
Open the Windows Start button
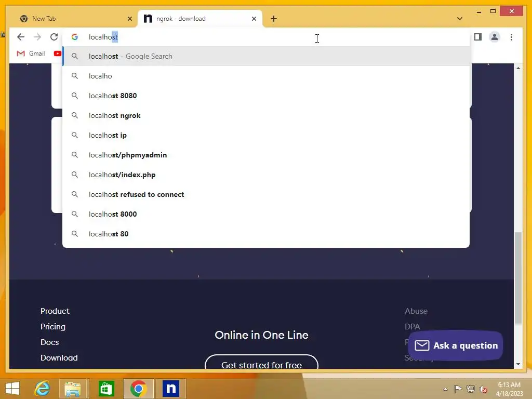pyautogui.click(x=12, y=389)
